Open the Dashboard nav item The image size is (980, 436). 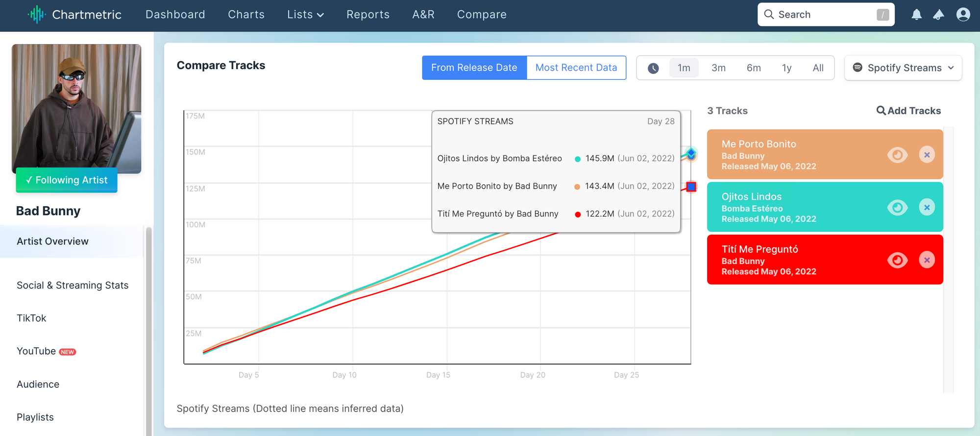pos(175,15)
